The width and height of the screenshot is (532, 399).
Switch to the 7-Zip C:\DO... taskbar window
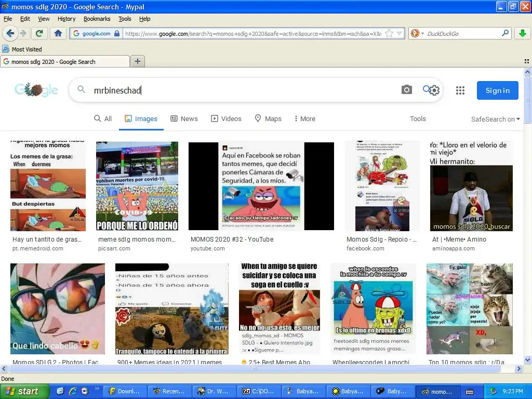[x=259, y=391]
